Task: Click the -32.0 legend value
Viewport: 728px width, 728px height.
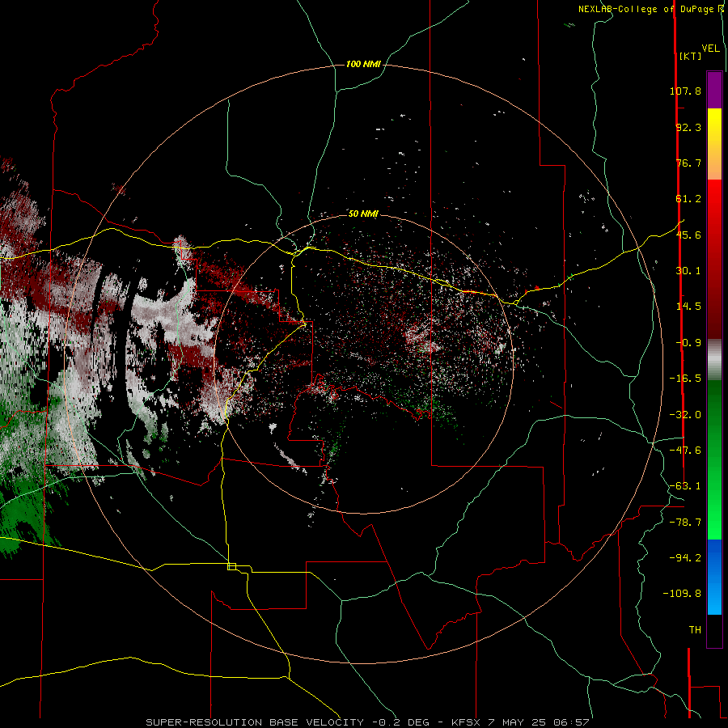Action: [x=685, y=415]
